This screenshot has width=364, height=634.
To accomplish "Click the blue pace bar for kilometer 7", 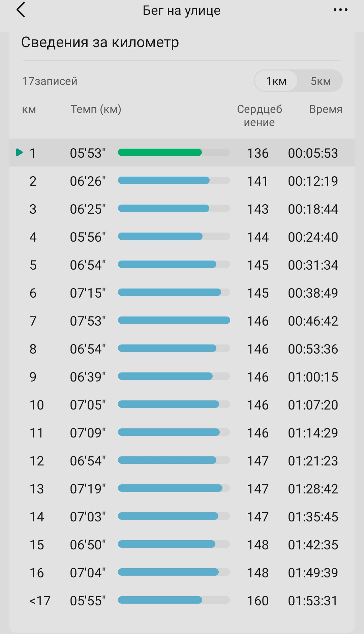I will point(174,320).
